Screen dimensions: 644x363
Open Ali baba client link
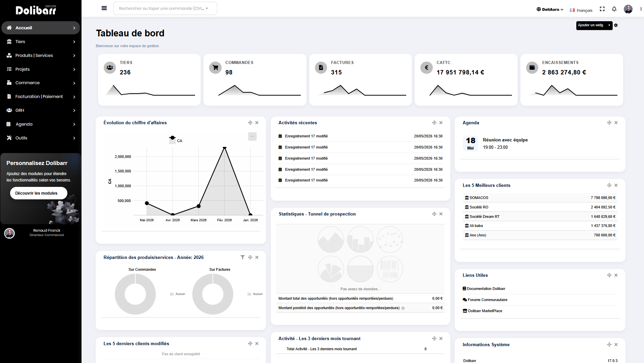pos(474,226)
